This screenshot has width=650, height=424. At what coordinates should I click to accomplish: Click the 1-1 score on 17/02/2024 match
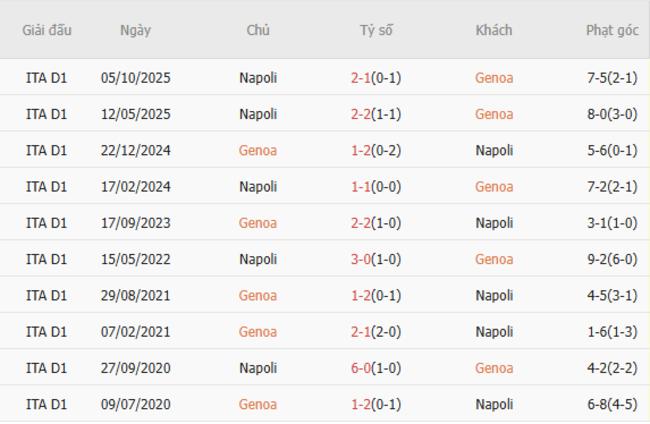(x=361, y=187)
